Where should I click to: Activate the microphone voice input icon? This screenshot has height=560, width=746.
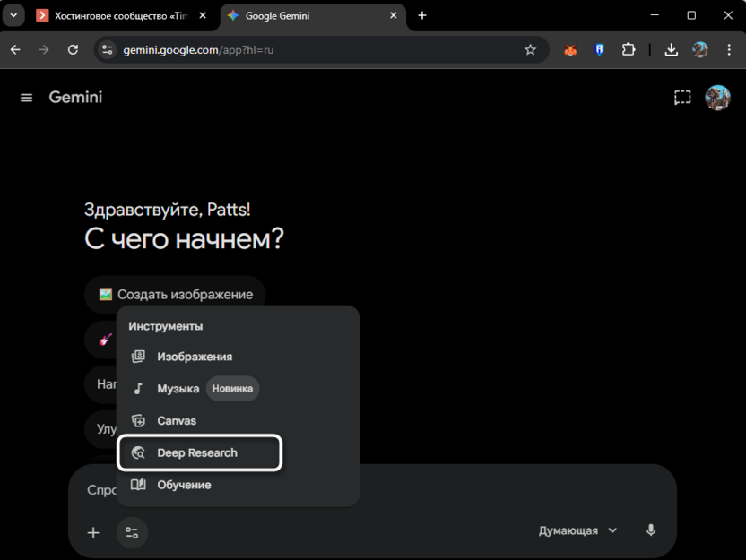(x=651, y=530)
